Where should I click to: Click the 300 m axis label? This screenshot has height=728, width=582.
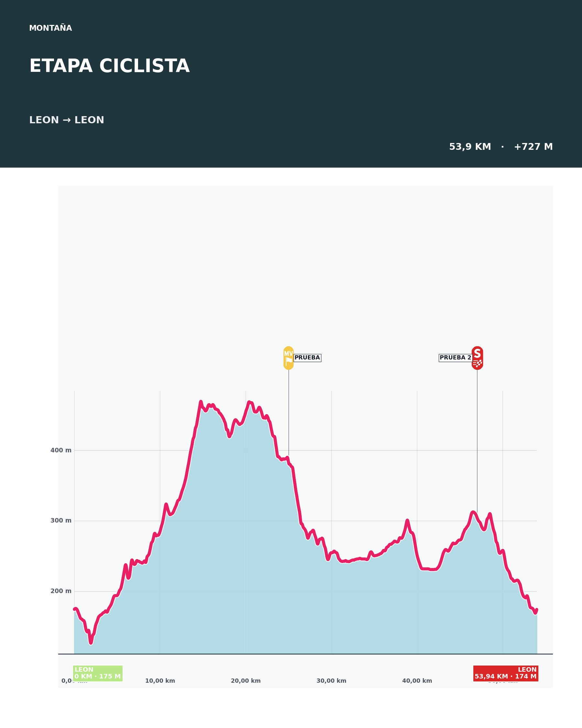click(61, 520)
